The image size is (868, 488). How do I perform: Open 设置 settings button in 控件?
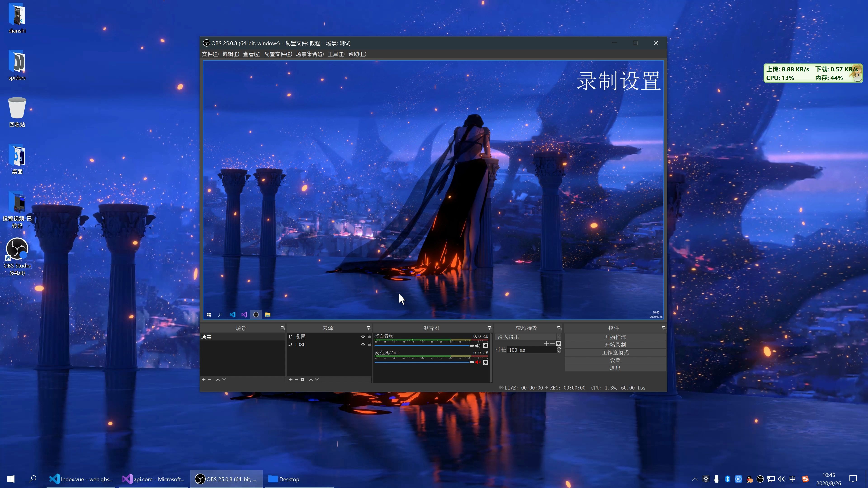tap(615, 360)
